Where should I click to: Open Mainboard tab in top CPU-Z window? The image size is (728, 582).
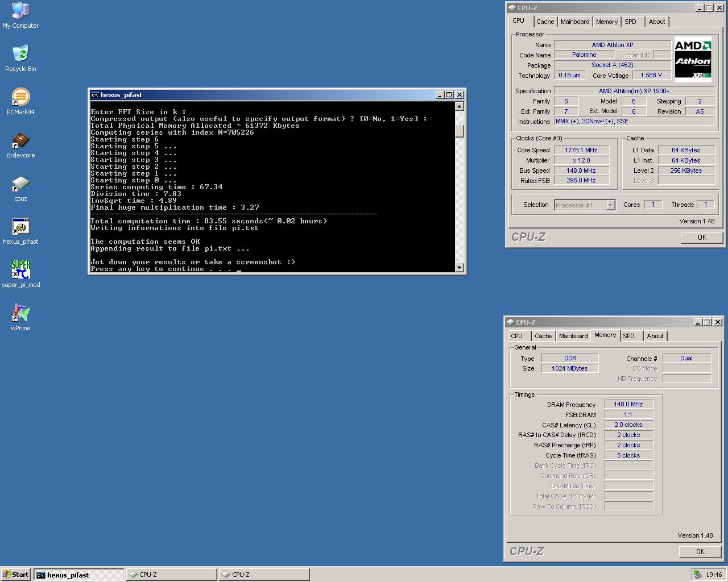575,22
